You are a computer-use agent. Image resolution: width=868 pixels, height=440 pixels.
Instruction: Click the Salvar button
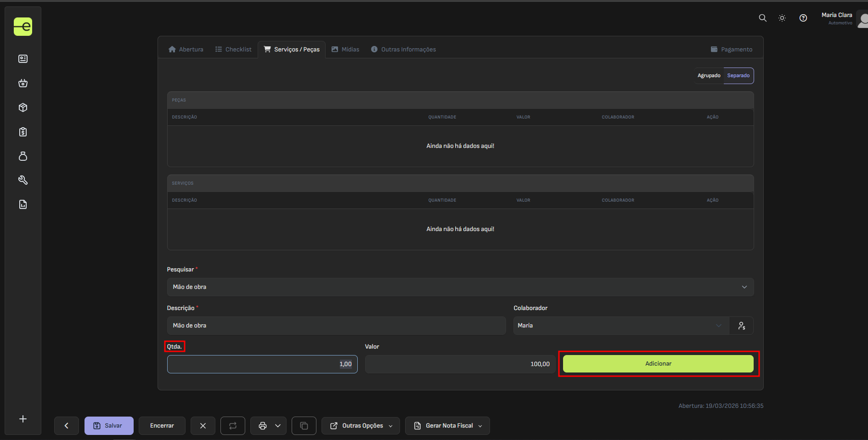109,426
